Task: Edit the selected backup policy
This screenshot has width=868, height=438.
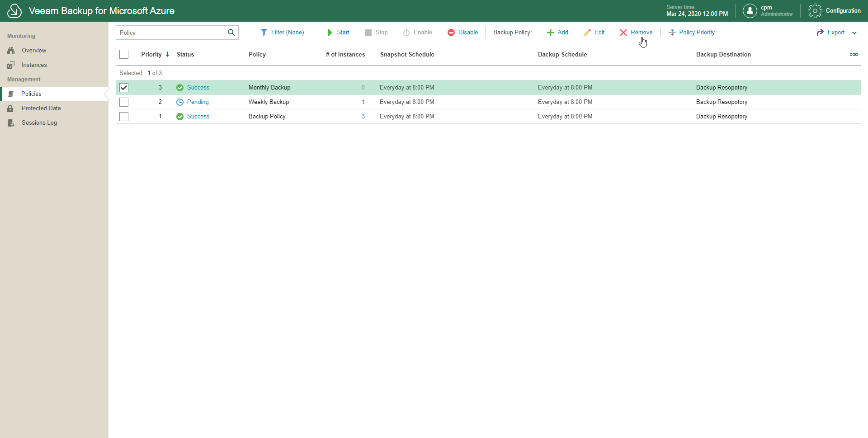Action: tap(594, 33)
